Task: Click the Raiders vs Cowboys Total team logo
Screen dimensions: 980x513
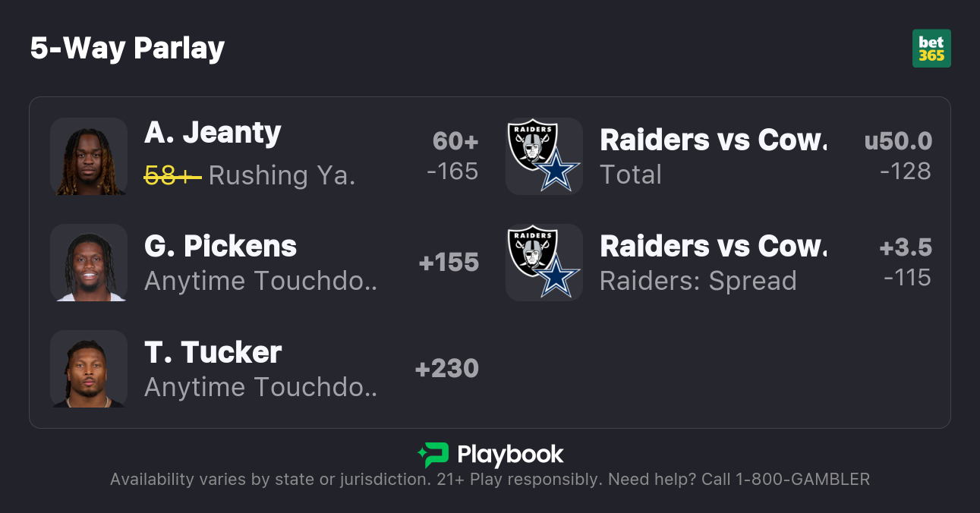Action: 544,156
